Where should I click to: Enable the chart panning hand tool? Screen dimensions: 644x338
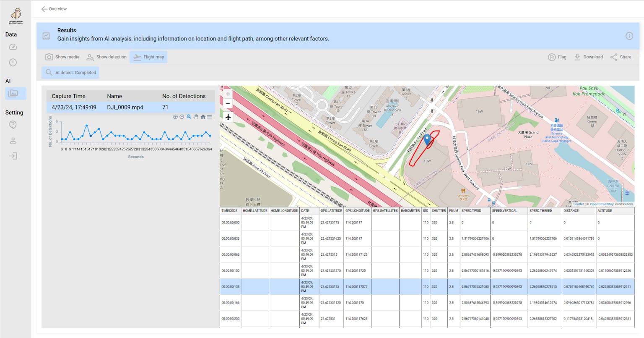pos(196,117)
